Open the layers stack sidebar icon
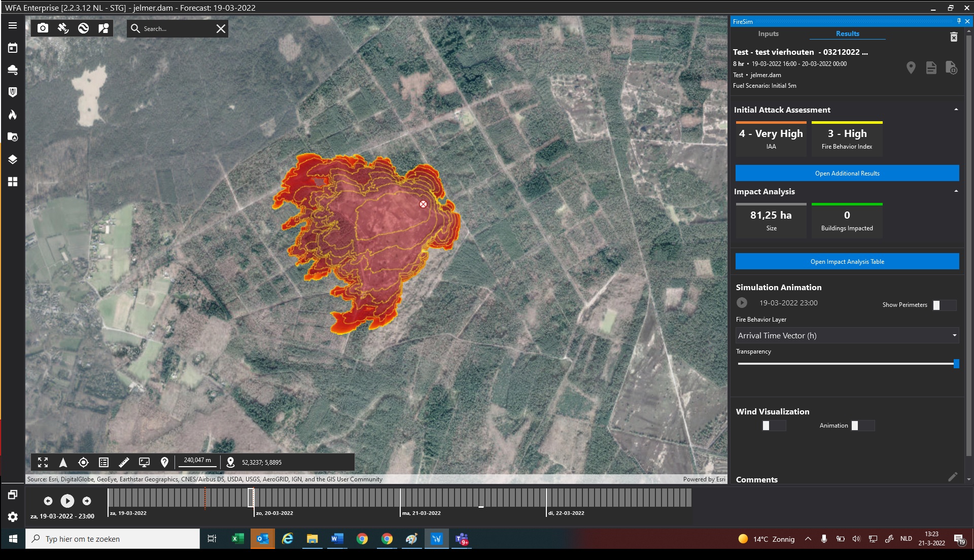974x560 pixels. coord(13,159)
